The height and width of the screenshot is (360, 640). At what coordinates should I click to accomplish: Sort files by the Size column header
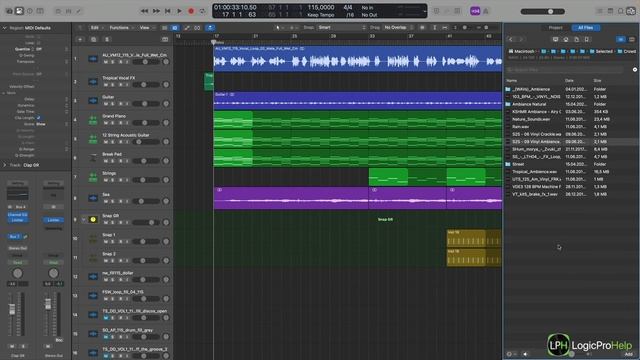click(597, 81)
